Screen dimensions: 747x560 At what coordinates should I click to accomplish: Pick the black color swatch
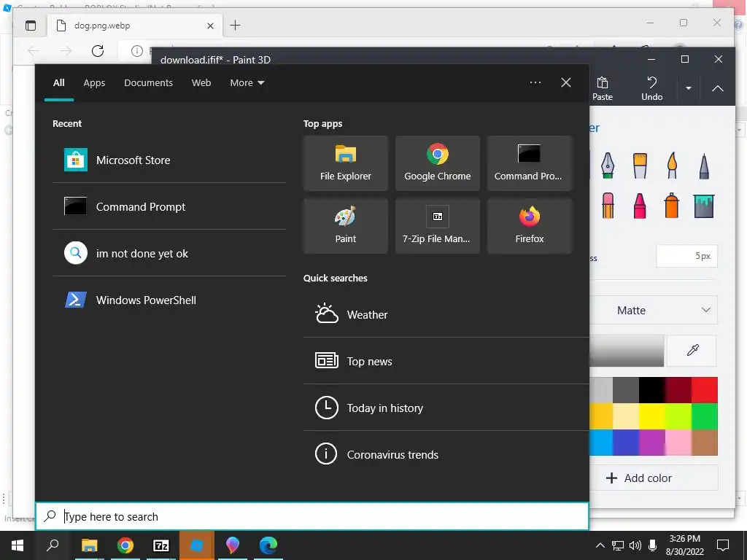click(652, 390)
